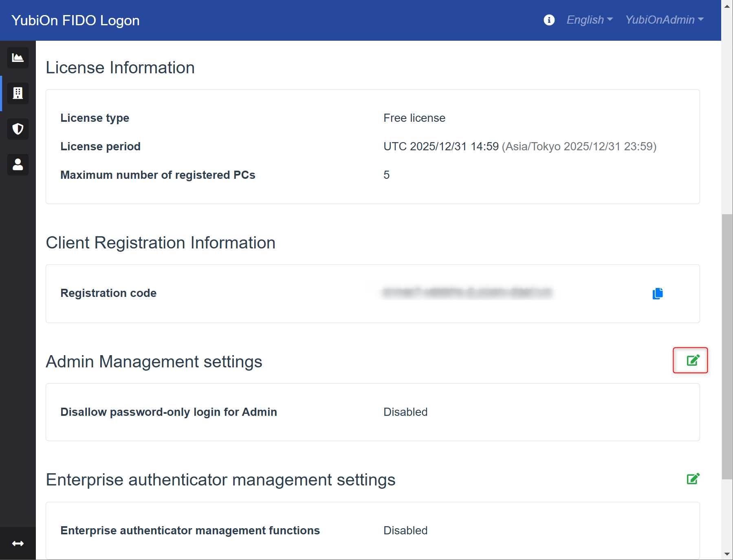The width and height of the screenshot is (733, 560).
Task: Click Disabled value for admin password-only login
Action: (405, 412)
